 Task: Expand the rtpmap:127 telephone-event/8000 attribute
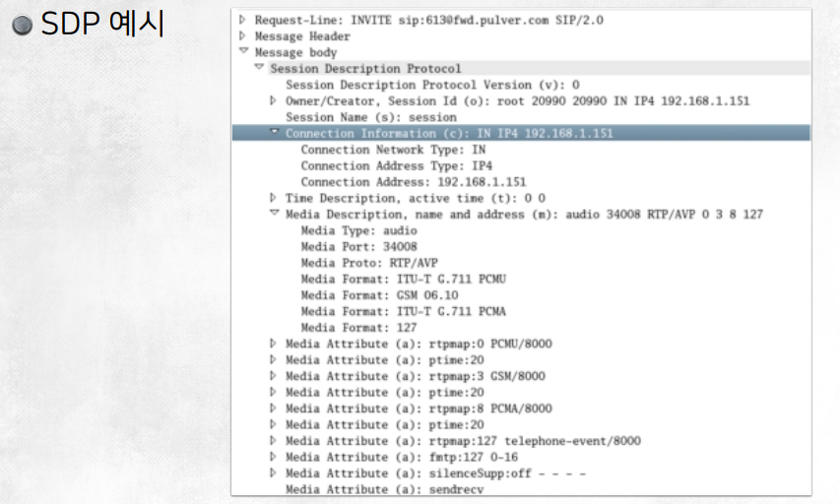pos(273,440)
